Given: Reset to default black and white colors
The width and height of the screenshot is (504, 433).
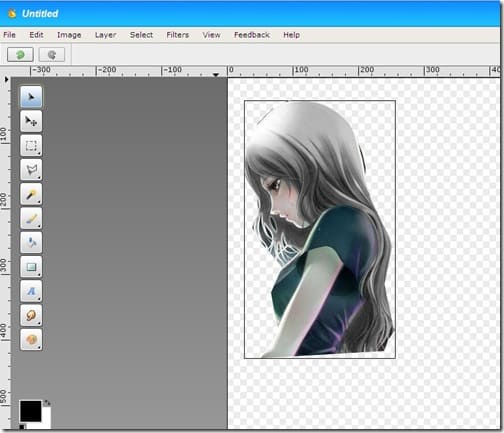Looking at the screenshot, I should pyautogui.click(x=22, y=427).
